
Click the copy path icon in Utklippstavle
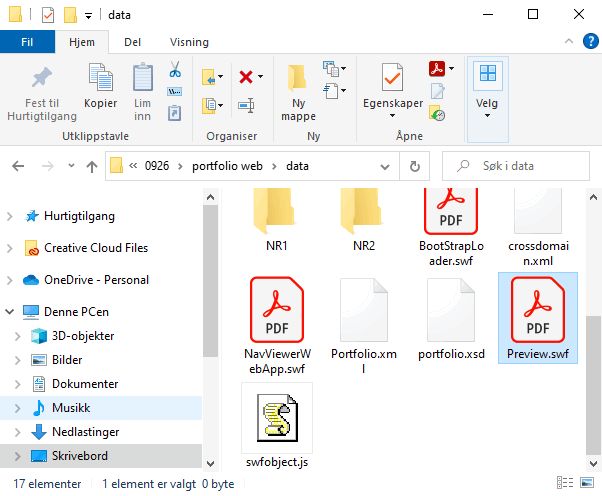[x=175, y=92]
